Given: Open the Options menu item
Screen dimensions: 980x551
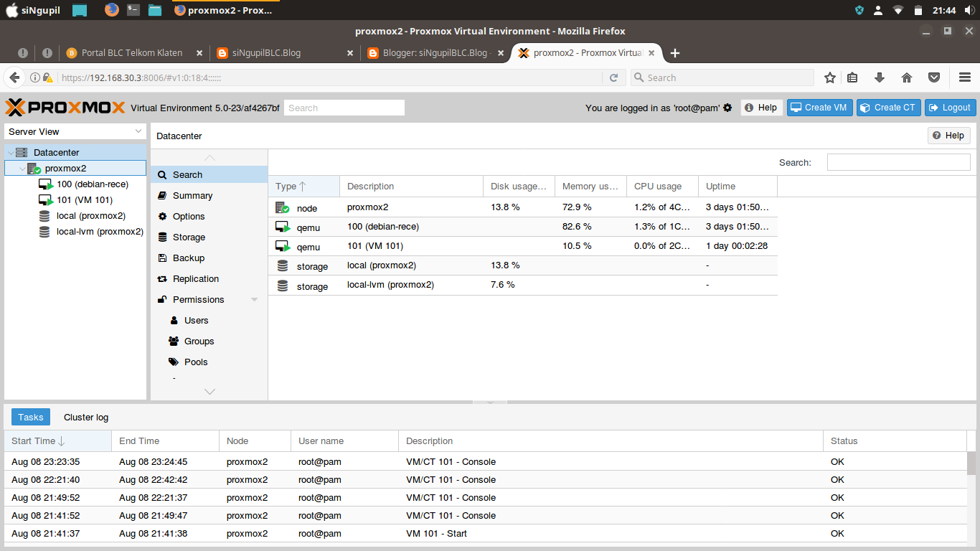Looking at the screenshot, I should (x=209, y=216).
